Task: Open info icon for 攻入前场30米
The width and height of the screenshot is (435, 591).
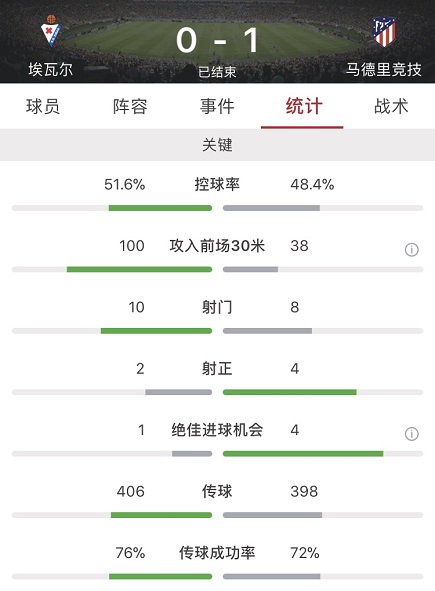Action: pyautogui.click(x=412, y=250)
